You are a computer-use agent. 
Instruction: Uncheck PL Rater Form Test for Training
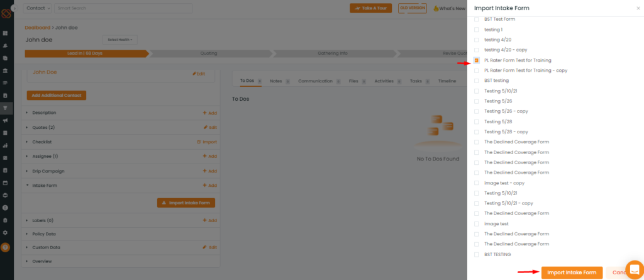476,60
